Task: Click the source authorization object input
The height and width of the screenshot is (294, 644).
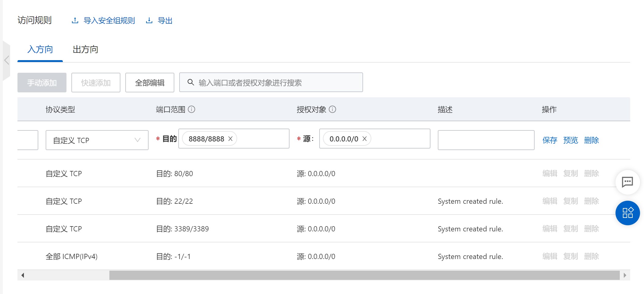Action: 375,139
